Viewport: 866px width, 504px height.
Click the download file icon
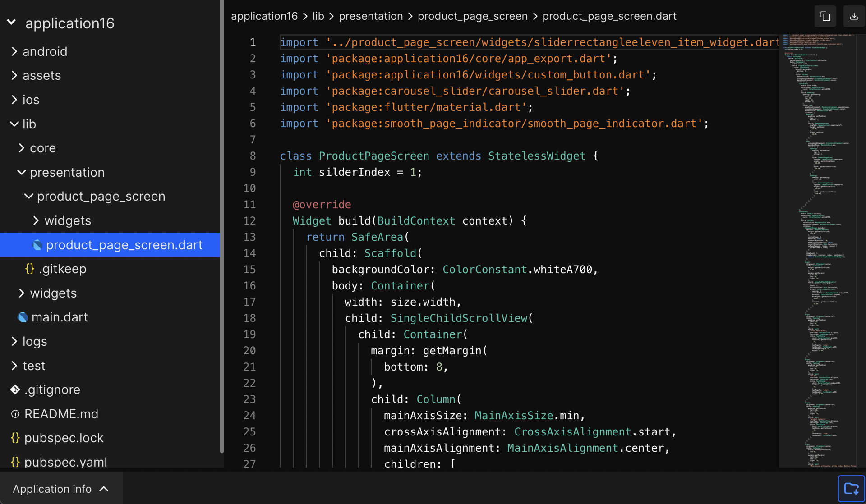[x=854, y=17]
